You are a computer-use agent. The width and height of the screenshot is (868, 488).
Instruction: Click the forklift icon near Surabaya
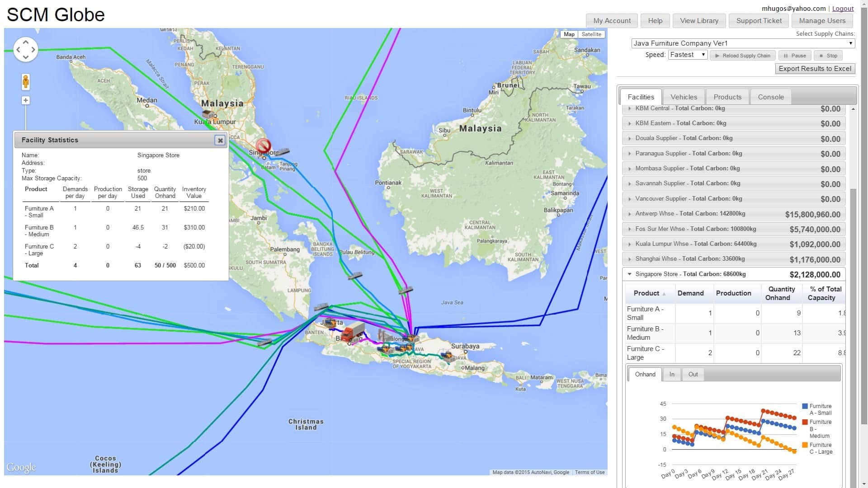point(448,357)
